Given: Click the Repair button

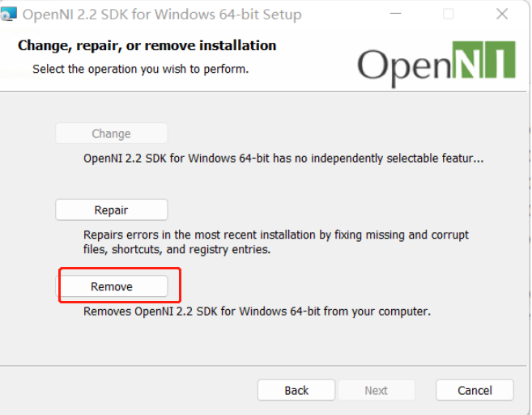Looking at the screenshot, I should (112, 210).
